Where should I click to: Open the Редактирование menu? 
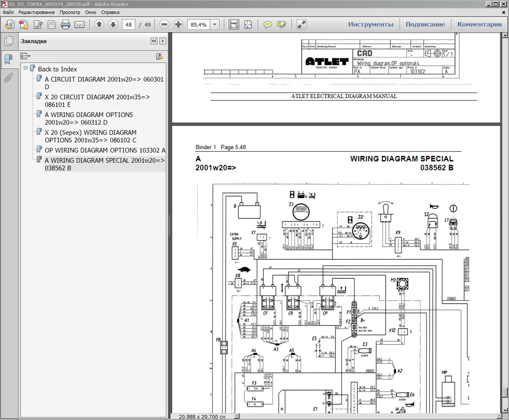[36, 12]
